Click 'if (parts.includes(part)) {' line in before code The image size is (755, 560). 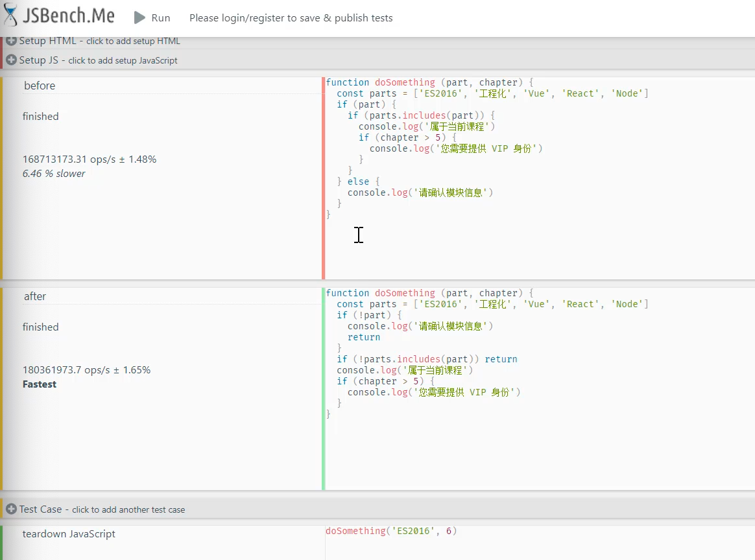[x=422, y=115]
